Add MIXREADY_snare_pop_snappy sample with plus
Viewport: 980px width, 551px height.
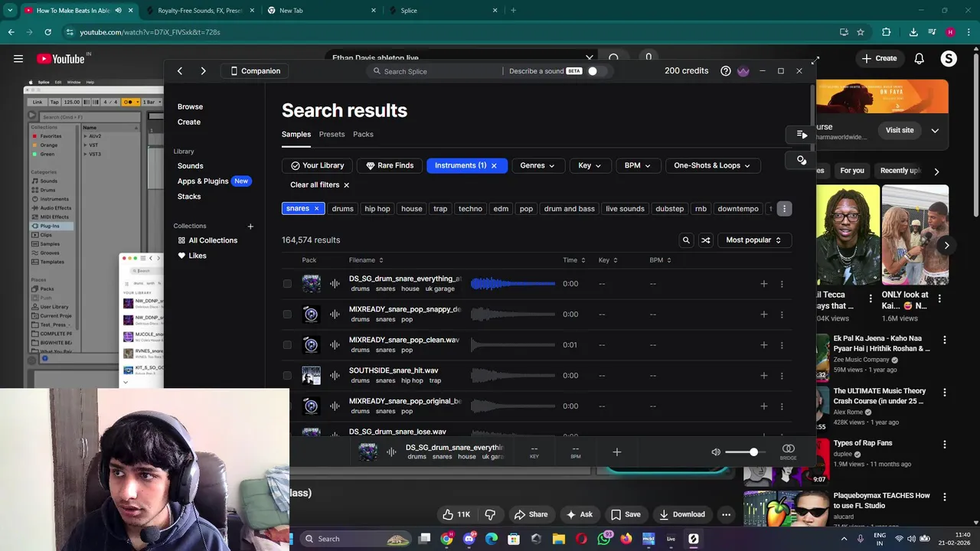tap(763, 315)
